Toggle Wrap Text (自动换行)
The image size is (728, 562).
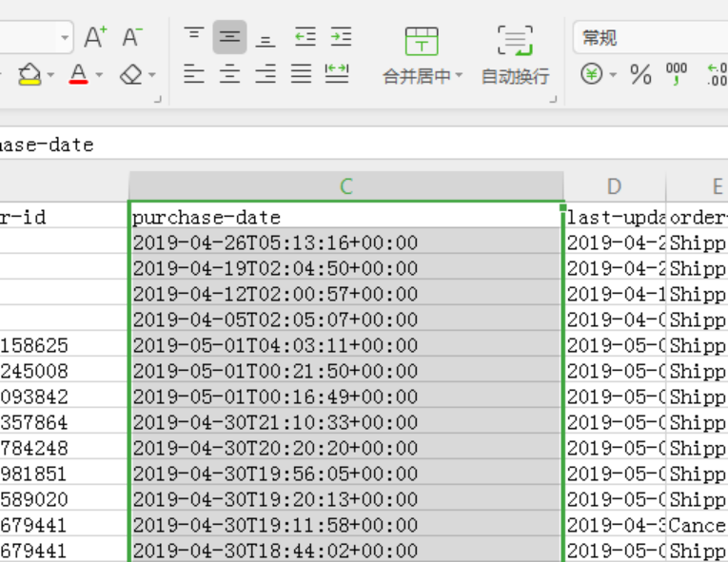516,55
